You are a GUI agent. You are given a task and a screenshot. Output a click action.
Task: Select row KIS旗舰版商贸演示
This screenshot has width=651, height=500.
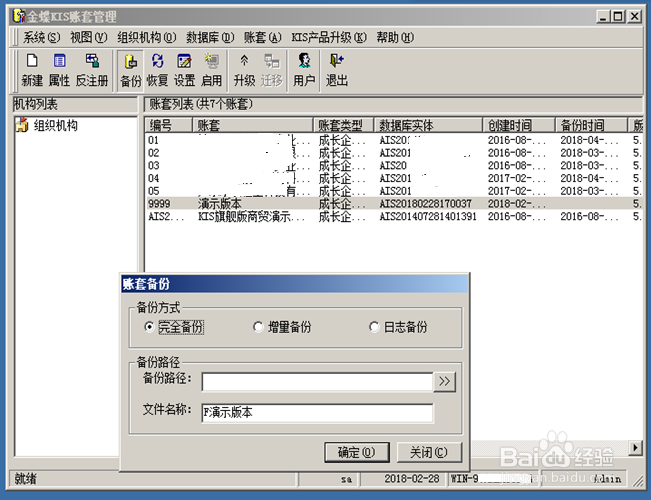coord(394,216)
